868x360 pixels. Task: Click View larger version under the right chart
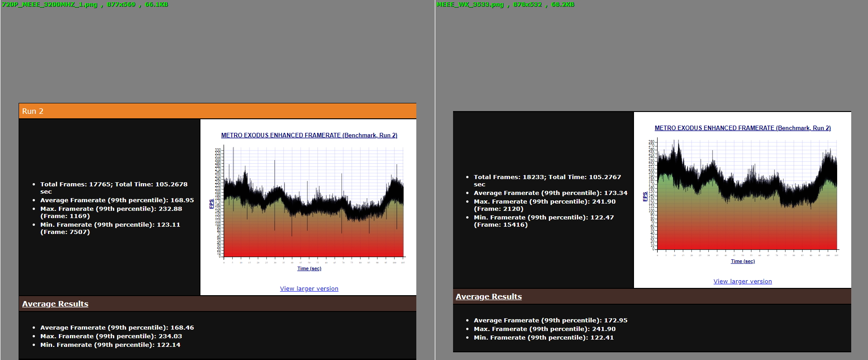point(742,281)
